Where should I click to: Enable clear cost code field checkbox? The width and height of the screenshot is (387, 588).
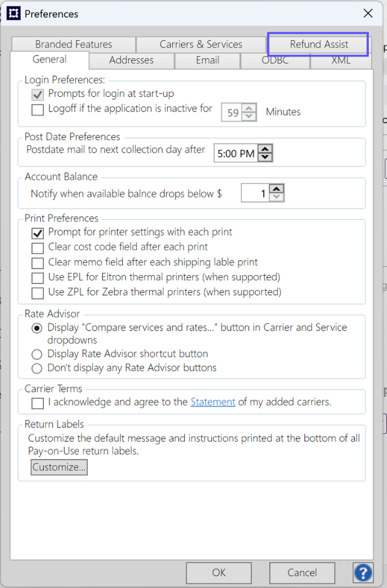click(38, 248)
